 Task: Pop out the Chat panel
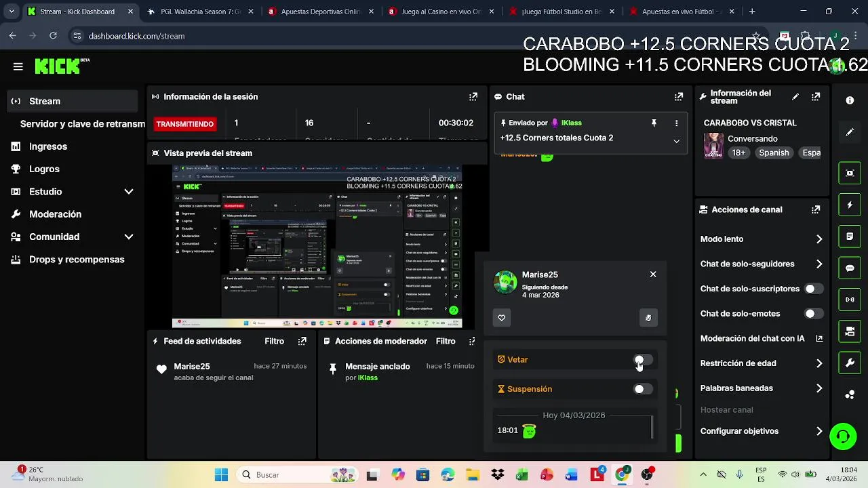[679, 97]
